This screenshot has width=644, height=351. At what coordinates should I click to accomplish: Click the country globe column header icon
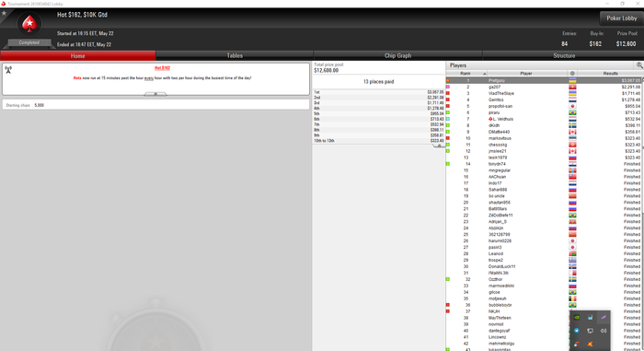click(572, 74)
